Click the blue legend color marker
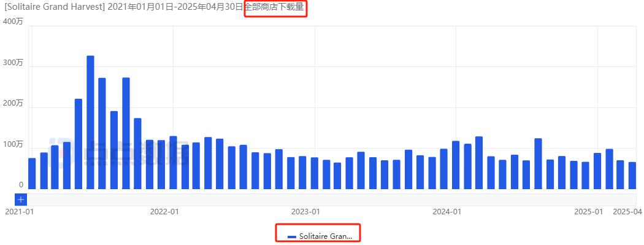The width and height of the screenshot is (644, 245). pyautogui.click(x=292, y=237)
